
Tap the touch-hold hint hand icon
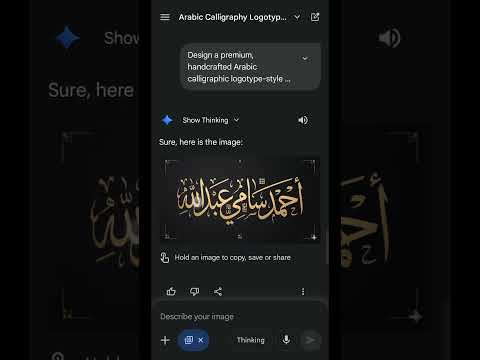tap(165, 257)
